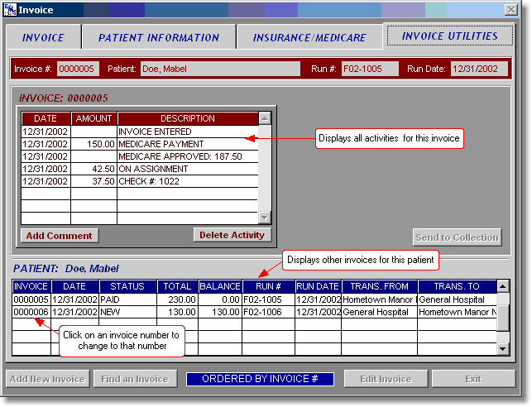Image resolution: width=532 pixels, height=407 pixels.
Task: Click the Send to Collection button
Action: tap(457, 237)
